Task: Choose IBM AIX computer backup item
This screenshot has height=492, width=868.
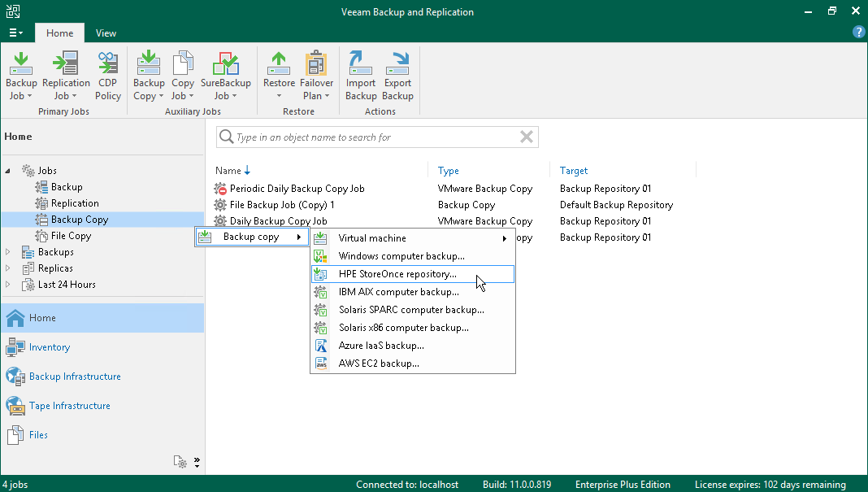Action: 413,292
